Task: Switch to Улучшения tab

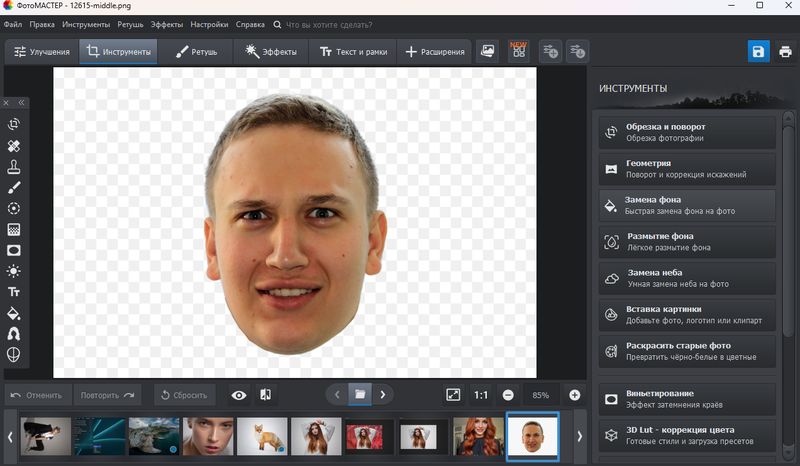Action: [x=42, y=52]
